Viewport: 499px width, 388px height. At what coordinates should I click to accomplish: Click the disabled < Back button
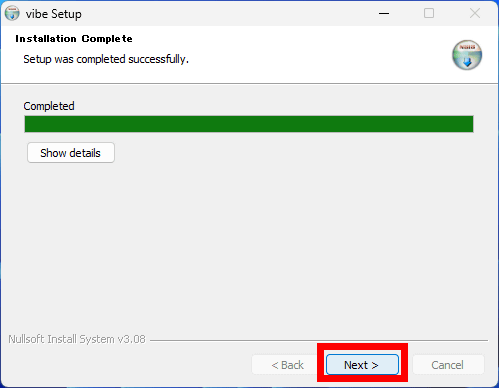pyautogui.click(x=287, y=365)
